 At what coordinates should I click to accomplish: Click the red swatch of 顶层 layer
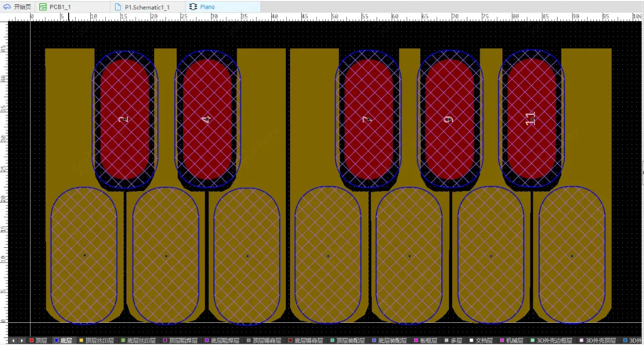click(31, 341)
